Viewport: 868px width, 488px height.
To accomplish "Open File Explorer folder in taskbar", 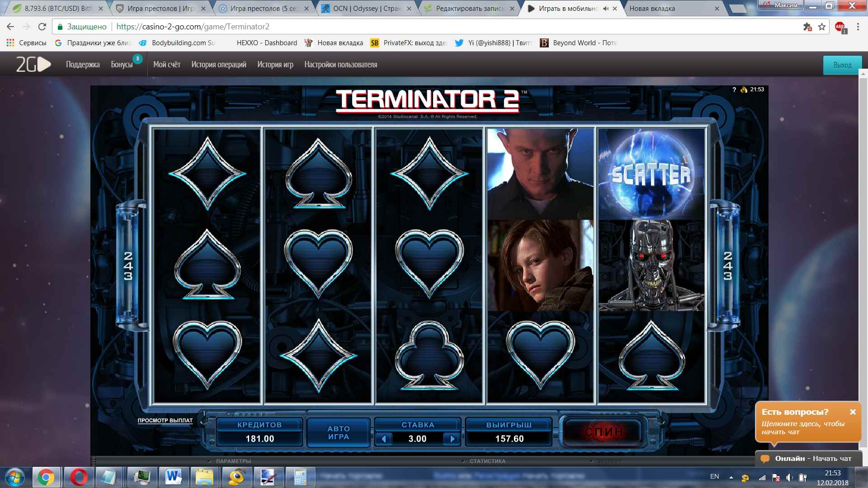I will click(x=205, y=478).
